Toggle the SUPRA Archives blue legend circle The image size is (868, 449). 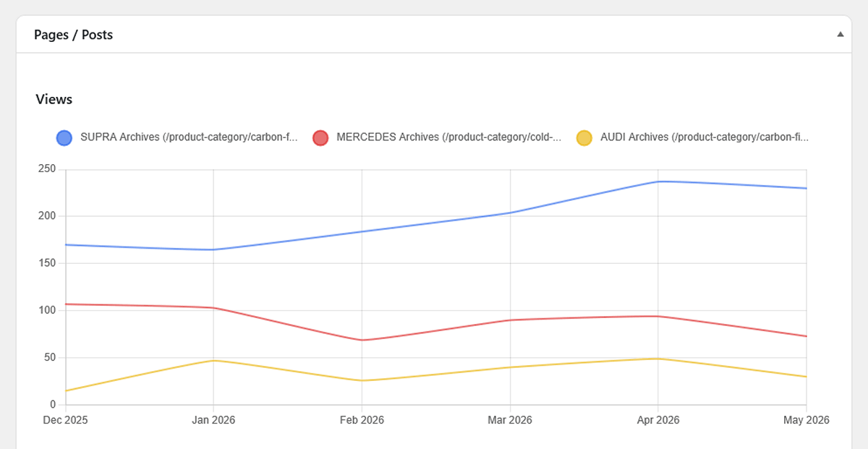[64, 137]
